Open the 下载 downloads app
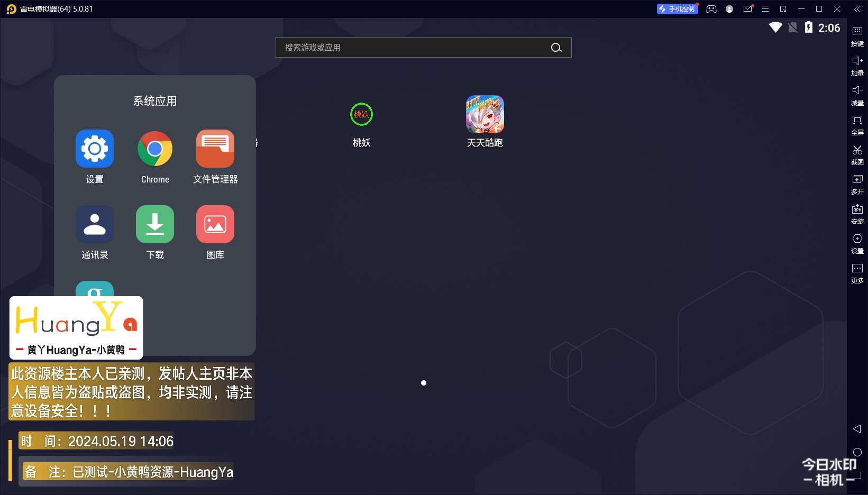Screen dimensions: 868x495 (155, 224)
